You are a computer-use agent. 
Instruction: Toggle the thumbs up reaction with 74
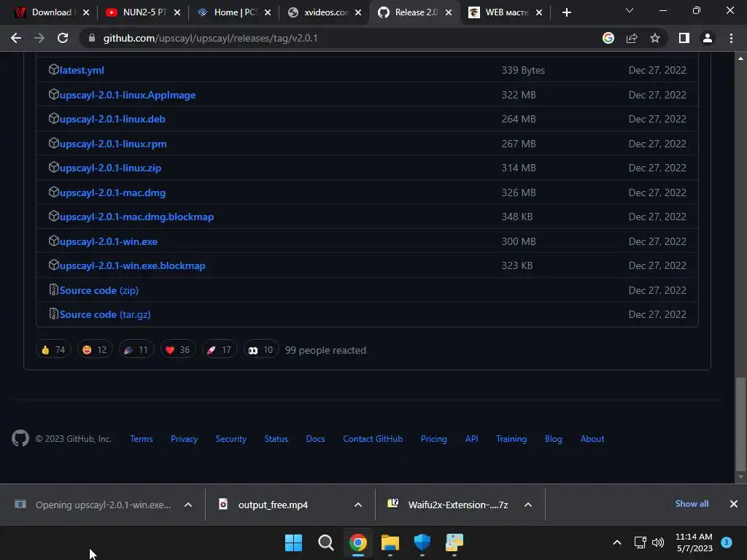[53, 349]
